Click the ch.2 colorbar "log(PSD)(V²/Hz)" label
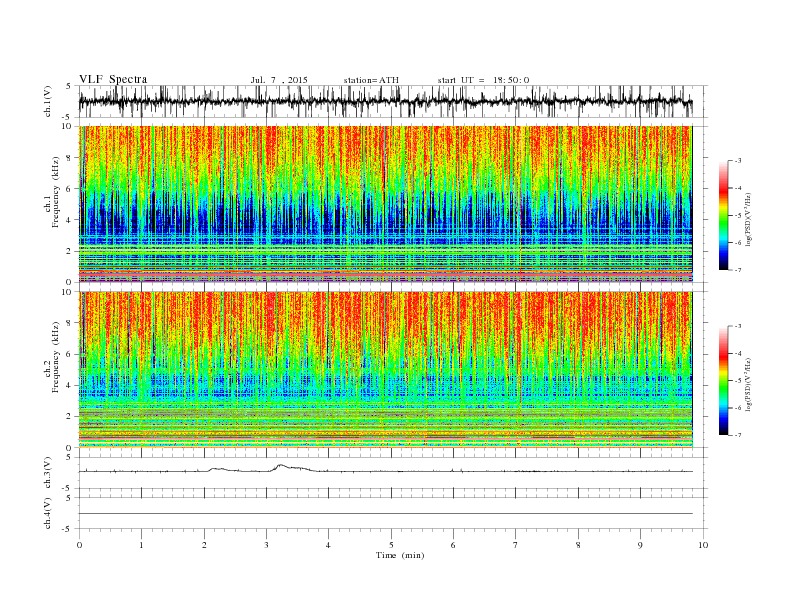Image resolution: width=792 pixels, height=612 pixels. click(x=748, y=383)
